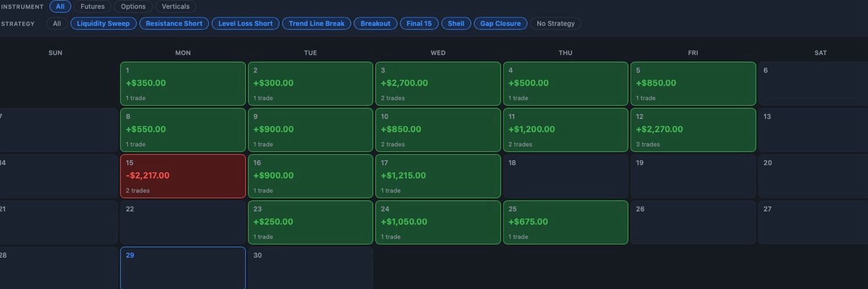The height and width of the screenshot is (289, 868).
Task: Click the SUN column header
Action: [56, 53]
